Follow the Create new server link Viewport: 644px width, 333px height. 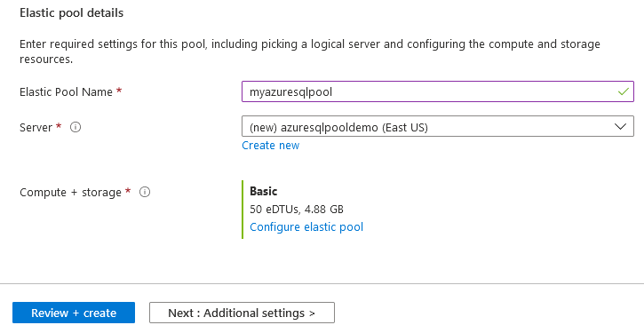point(271,146)
